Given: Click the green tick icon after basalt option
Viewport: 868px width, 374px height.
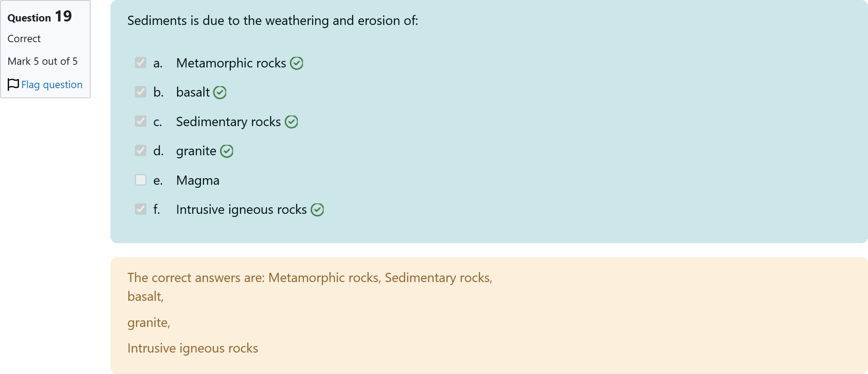Looking at the screenshot, I should 220,92.
